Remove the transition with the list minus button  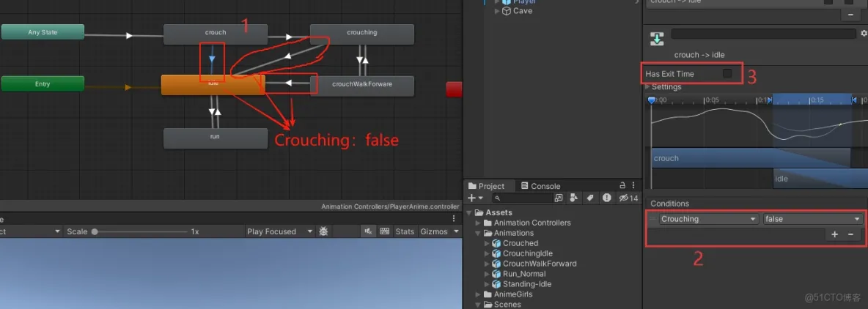(x=851, y=15)
